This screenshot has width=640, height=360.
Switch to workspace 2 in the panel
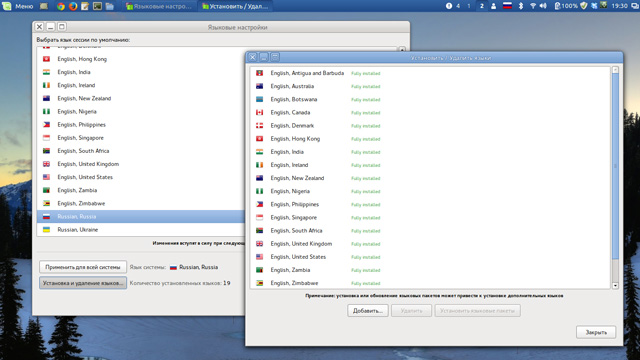(482, 6)
